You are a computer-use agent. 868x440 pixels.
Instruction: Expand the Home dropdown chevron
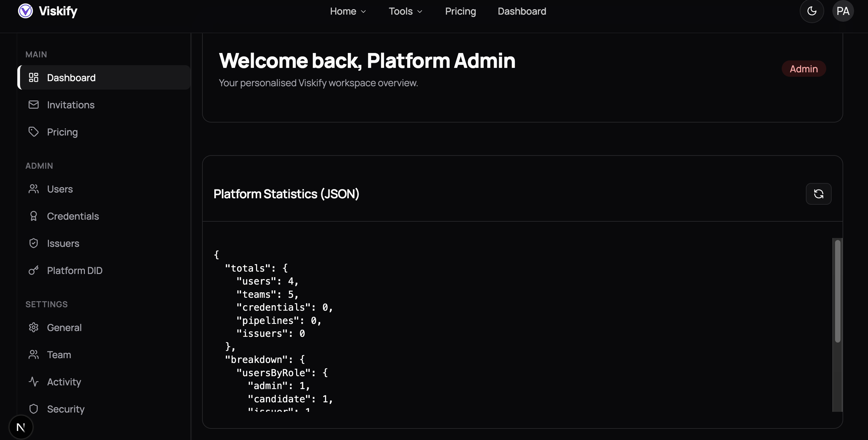coord(363,12)
